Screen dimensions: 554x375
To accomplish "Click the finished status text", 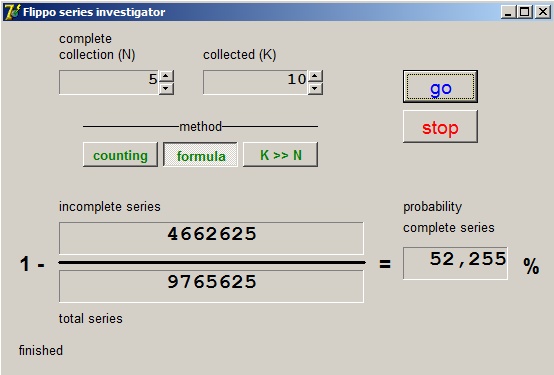I will [41, 350].
